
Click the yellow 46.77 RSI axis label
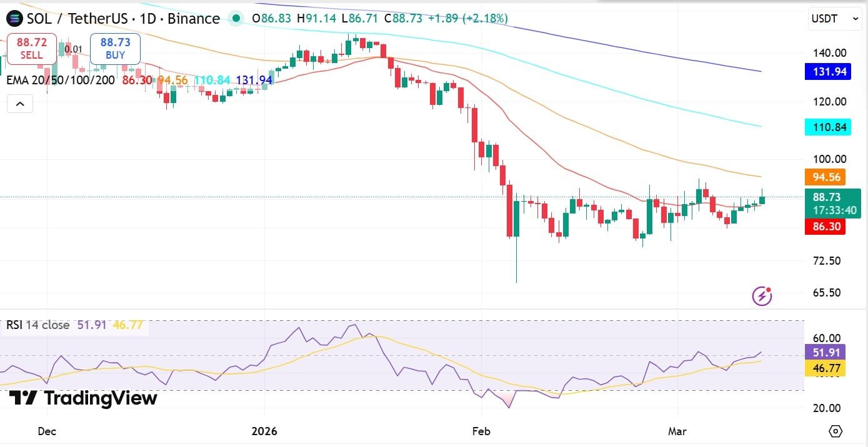(x=826, y=368)
